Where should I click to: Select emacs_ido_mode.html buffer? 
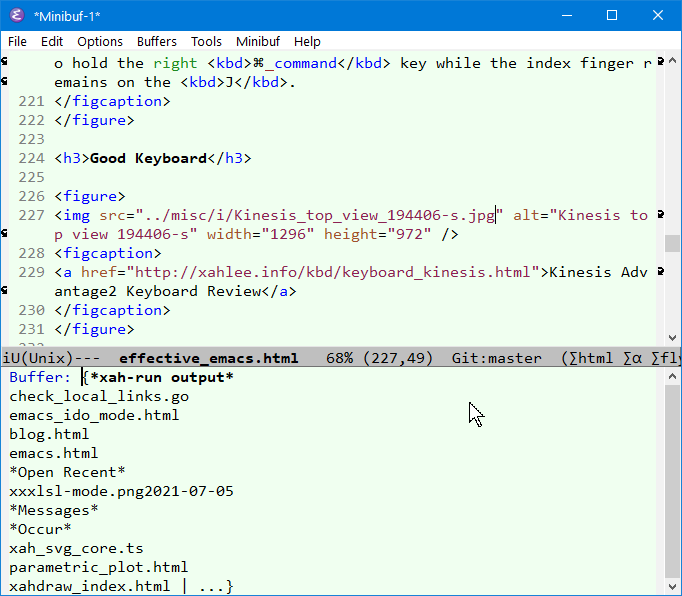tap(94, 415)
